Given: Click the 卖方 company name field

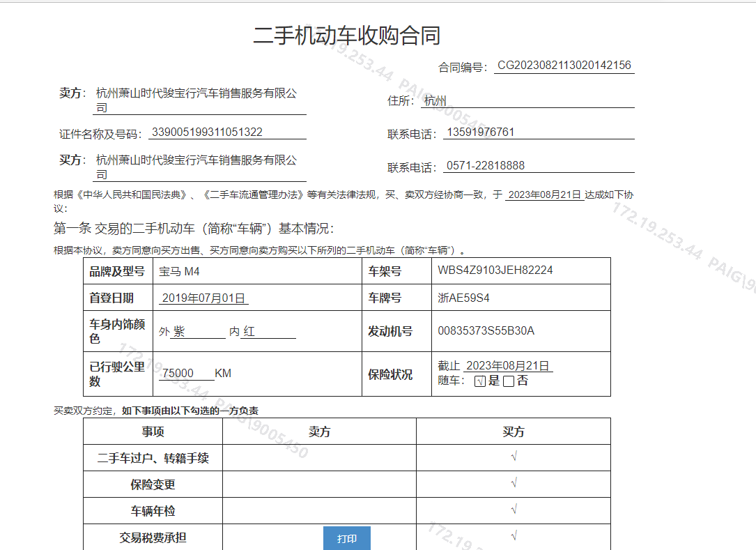Looking at the screenshot, I should tap(200, 100).
